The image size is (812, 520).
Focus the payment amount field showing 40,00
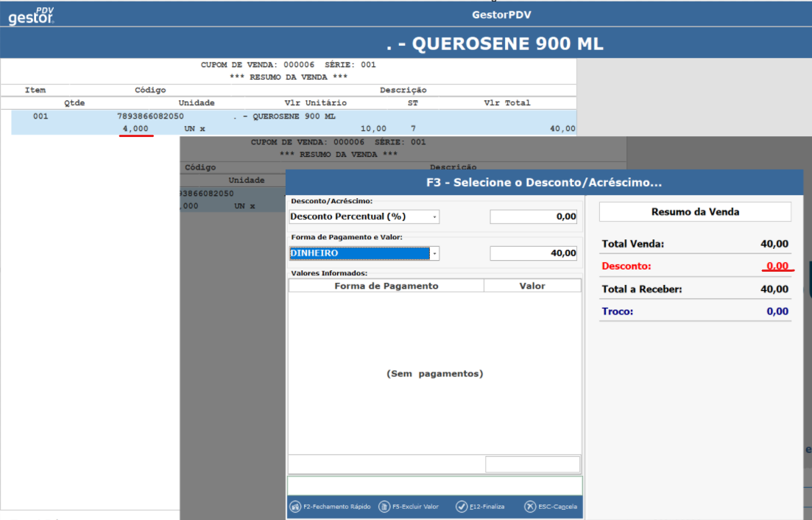point(534,253)
